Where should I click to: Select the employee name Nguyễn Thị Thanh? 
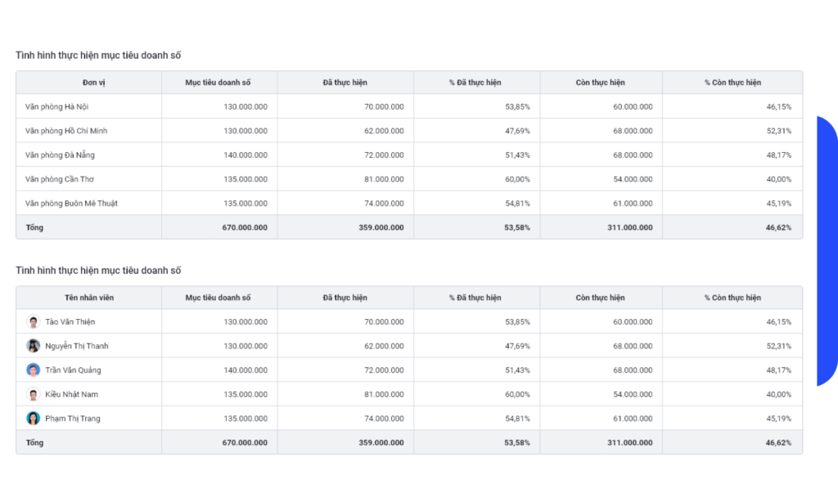point(77,345)
